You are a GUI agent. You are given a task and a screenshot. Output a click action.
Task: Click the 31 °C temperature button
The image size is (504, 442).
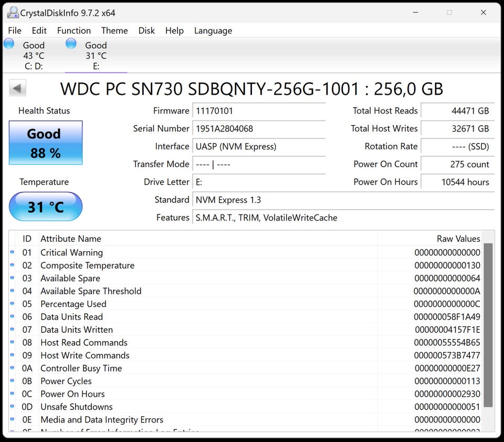46,207
